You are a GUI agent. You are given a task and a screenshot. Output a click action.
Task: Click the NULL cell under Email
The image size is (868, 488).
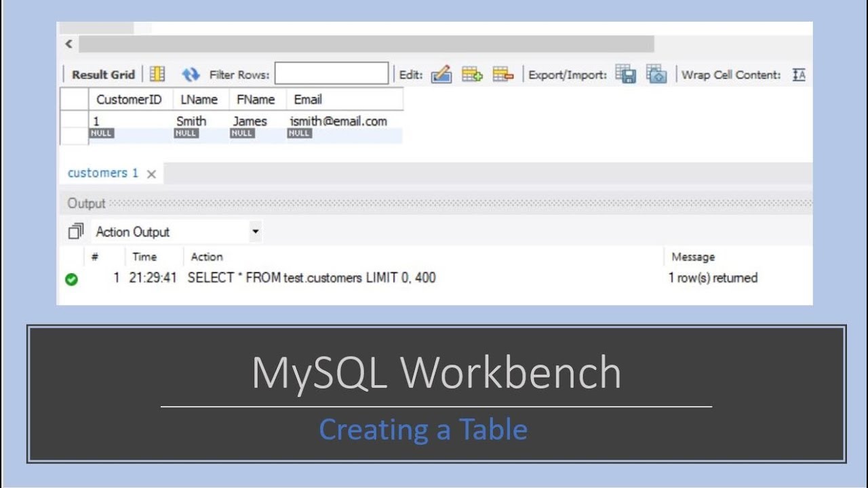pyautogui.click(x=344, y=134)
